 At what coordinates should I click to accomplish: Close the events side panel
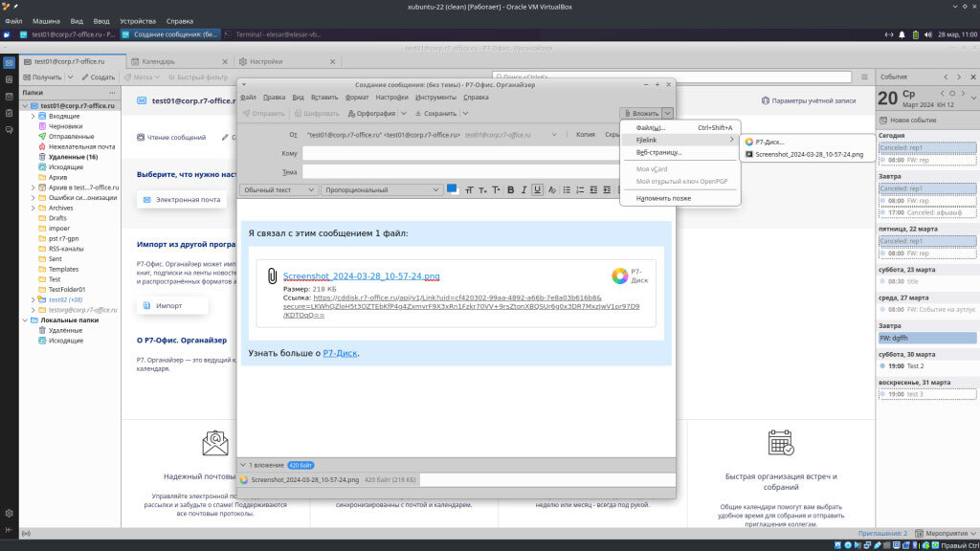[x=972, y=77]
